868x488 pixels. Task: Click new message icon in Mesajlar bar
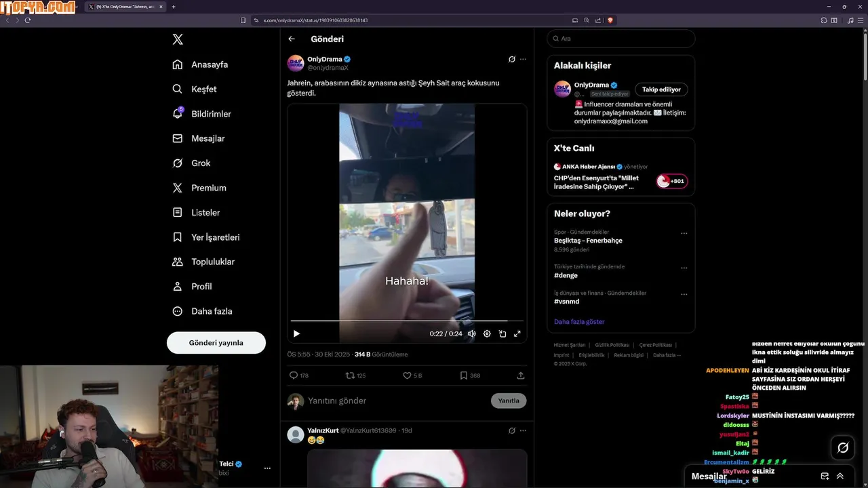825,476
